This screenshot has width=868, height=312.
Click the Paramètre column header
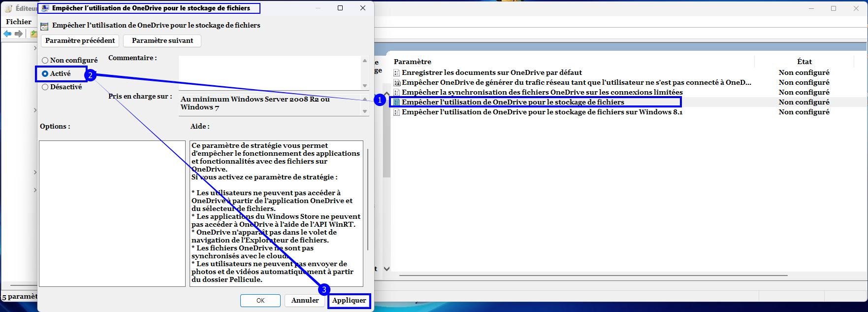413,62
